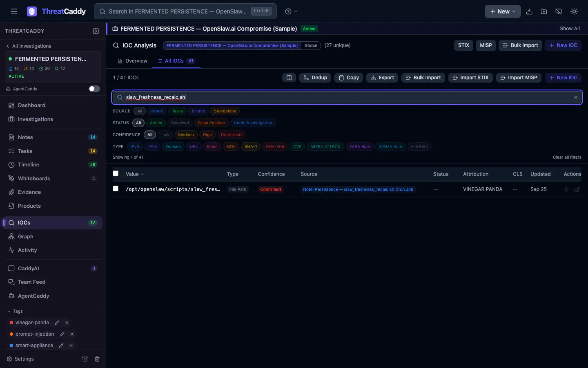
Task: Click the Import STIX button
Action: coord(470,78)
